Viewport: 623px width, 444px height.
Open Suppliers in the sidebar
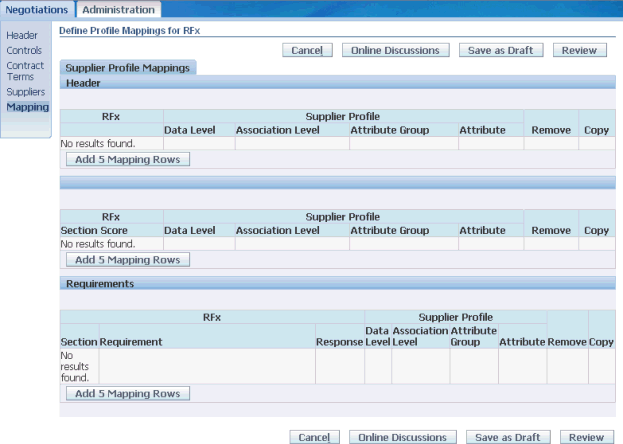coord(25,92)
